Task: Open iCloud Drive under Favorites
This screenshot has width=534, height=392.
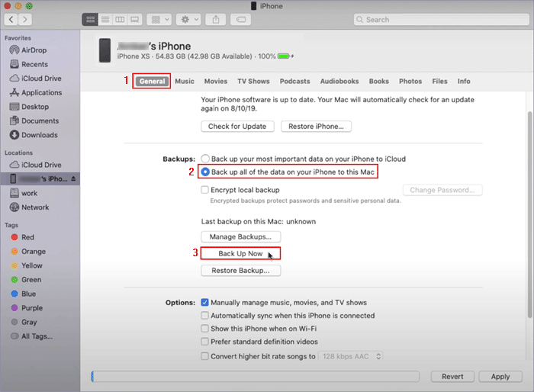Action: [x=35, y=79]
